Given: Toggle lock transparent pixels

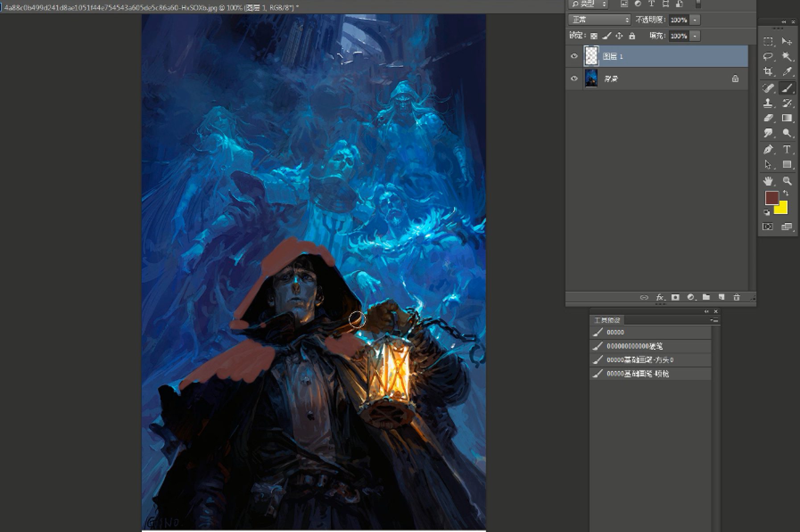Looking at the screenshot, I should click(594, 36).
